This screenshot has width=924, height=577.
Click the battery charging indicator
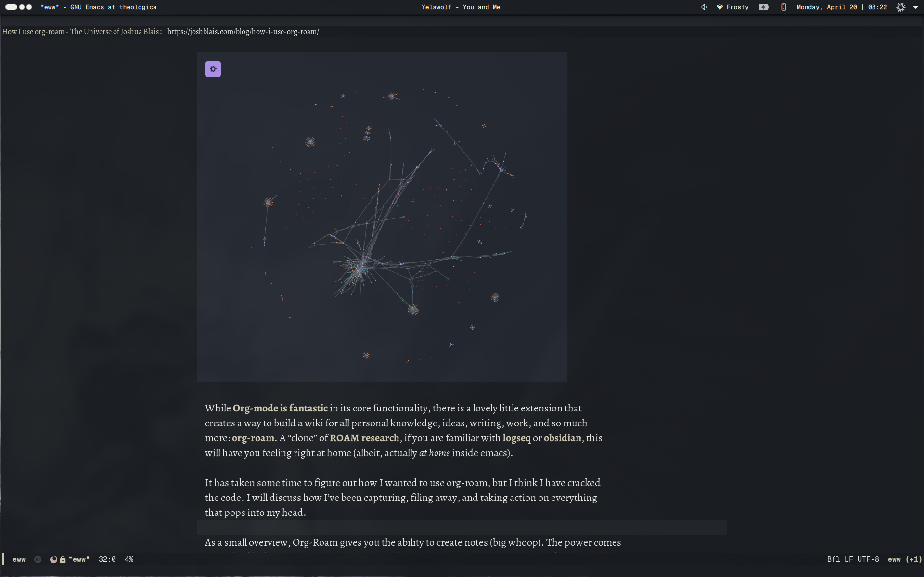point(764,7)
